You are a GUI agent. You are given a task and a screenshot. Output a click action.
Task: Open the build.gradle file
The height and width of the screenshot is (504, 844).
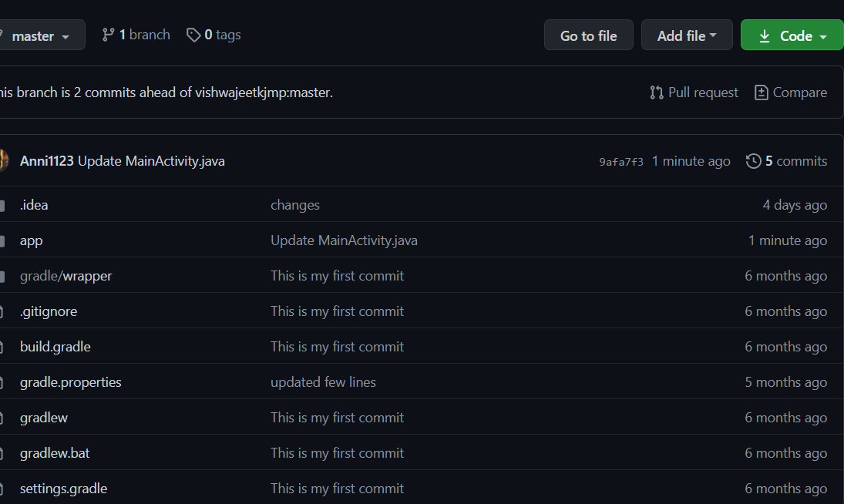click(x=55, y=347)
